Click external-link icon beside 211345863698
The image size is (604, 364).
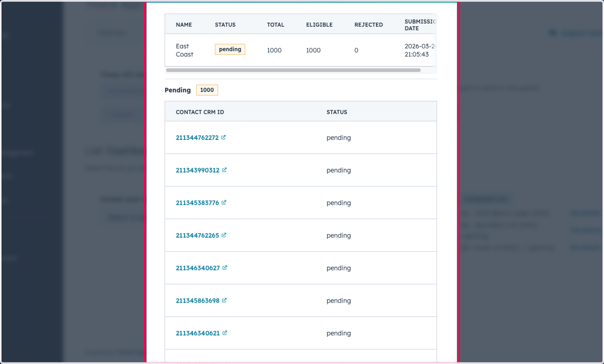[224, 300]
